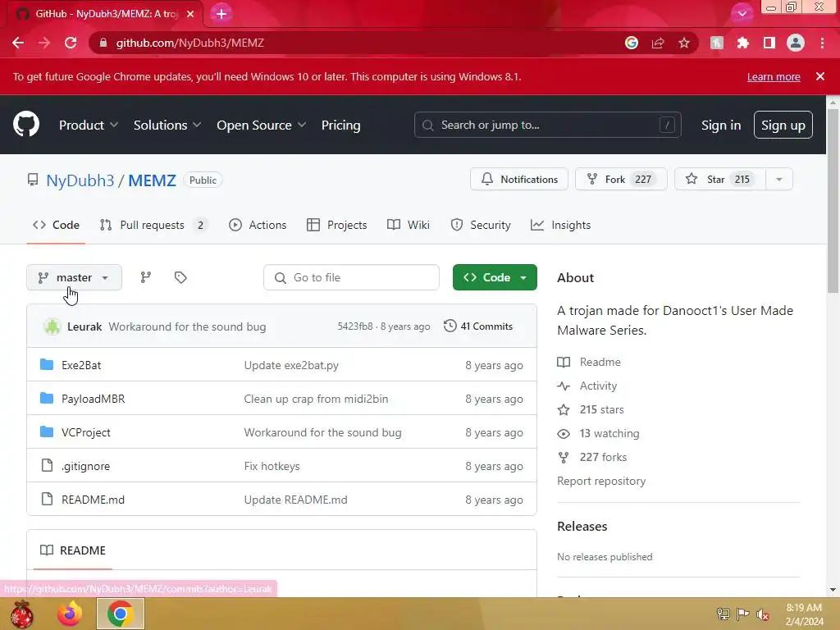Switch to the Code tab
This screenshot has height=630, width=840.
point(57,225)
